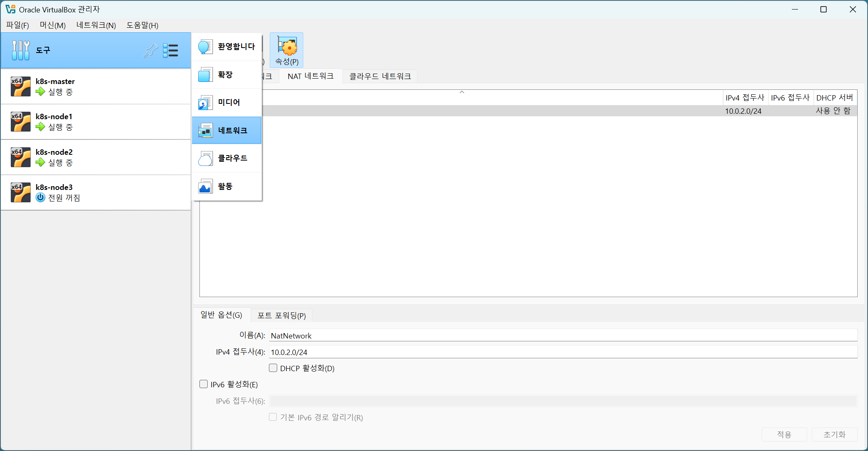Enable the DHCP 활성화(D) checkbox

(x=273, y=368)
